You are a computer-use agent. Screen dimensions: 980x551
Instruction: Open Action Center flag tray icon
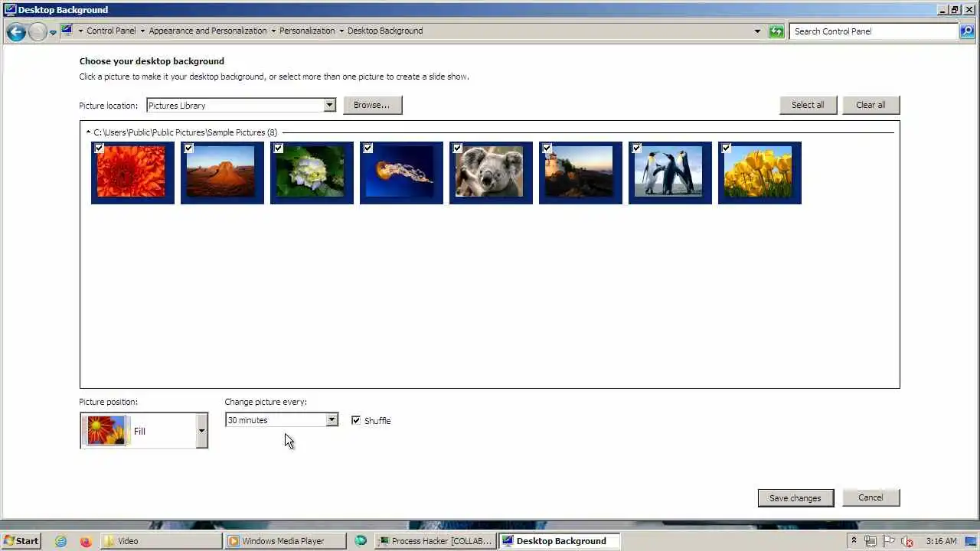tap(890, 541)
